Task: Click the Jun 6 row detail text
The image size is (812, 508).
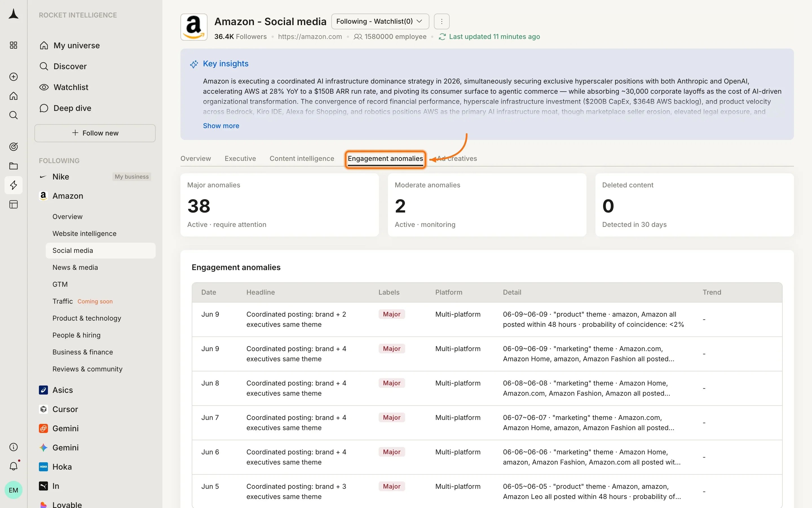Action: [x=592, y=457]
